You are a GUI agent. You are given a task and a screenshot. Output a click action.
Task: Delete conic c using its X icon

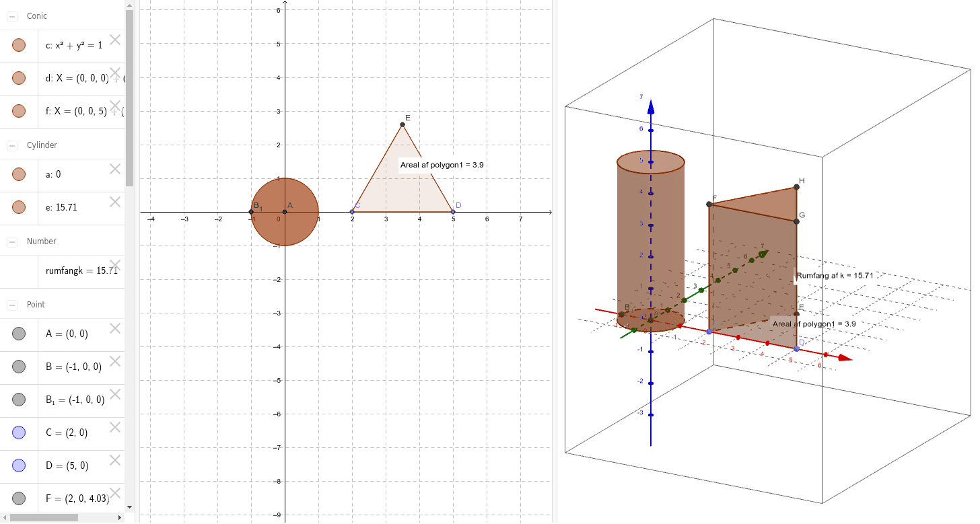click(x=114, y=40)
